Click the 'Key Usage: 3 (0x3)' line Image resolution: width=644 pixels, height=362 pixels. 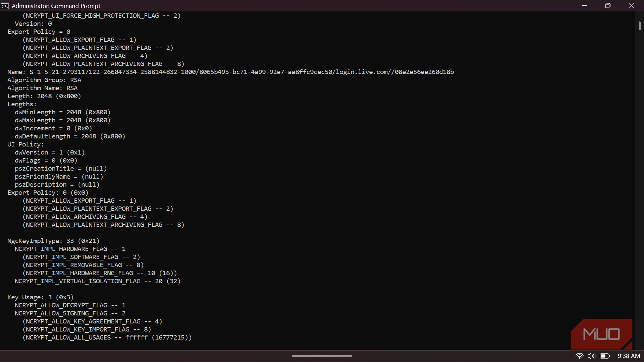tap(41, 297)
